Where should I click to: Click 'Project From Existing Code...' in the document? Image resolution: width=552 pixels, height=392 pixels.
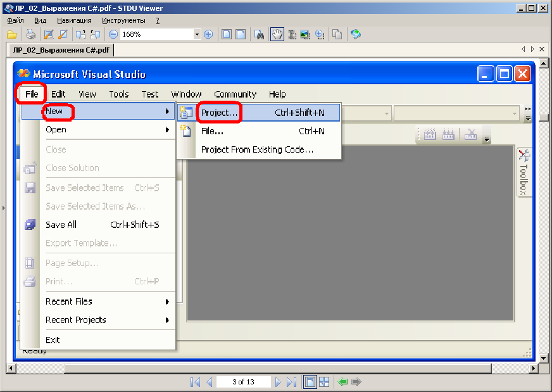click(257, 149)
